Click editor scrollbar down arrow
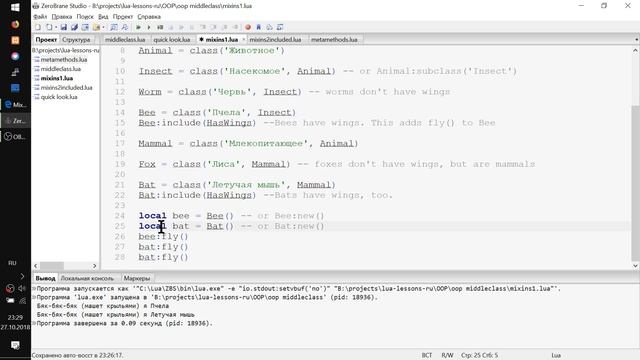Image resolution: width=640 pixels, height=360 pixels. tap(636, 266)
